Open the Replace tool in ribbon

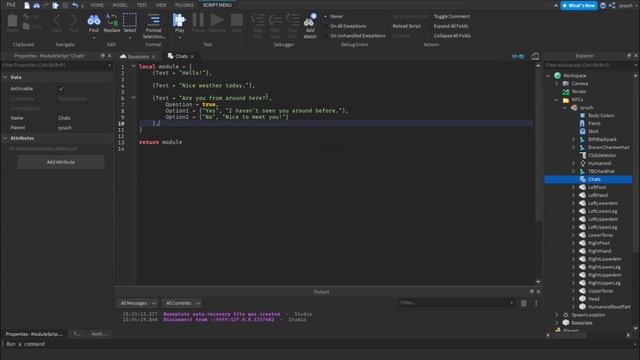tap(111, 24)
